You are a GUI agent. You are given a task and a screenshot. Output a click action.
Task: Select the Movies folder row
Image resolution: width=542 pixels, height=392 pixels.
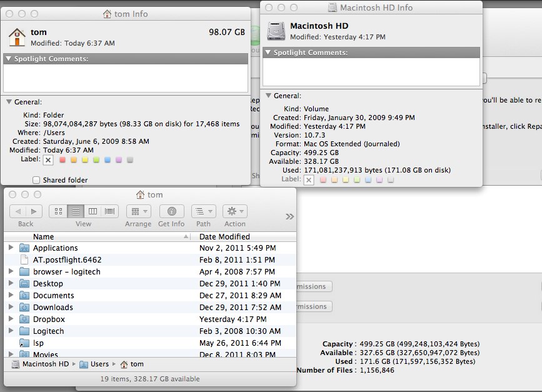[x=150, y=354]
